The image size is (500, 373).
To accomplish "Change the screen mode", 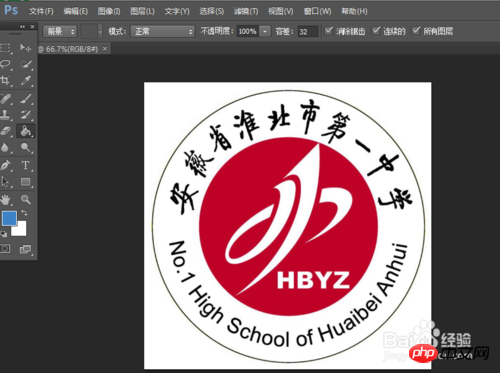I will coord(25,249).
